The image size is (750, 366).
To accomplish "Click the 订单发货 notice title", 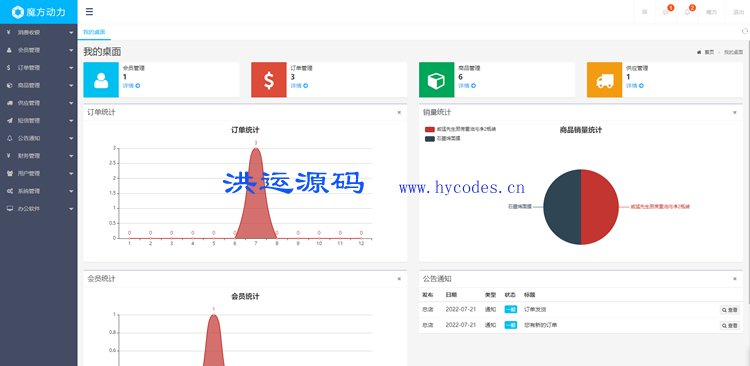I will tap(535, 310).
